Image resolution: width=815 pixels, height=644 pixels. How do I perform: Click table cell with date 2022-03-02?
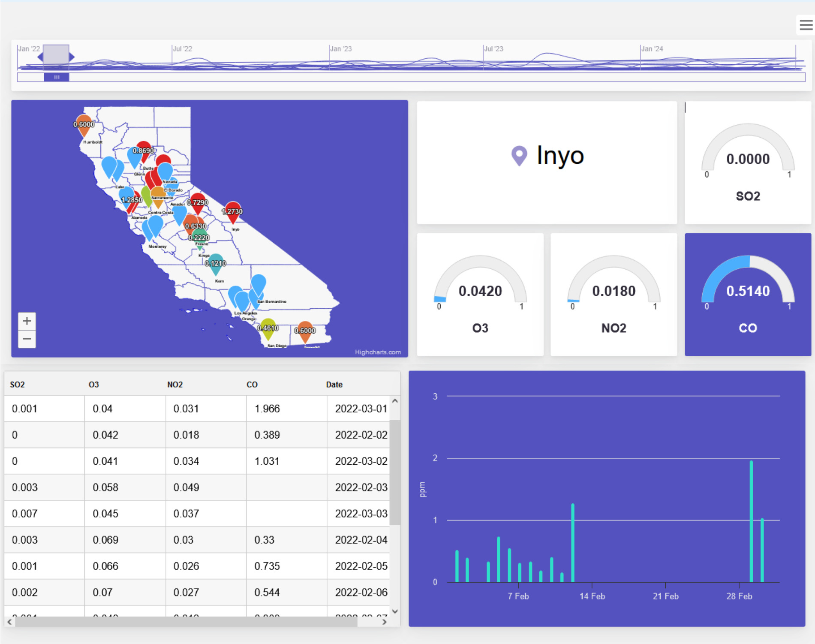pos(358,461)
